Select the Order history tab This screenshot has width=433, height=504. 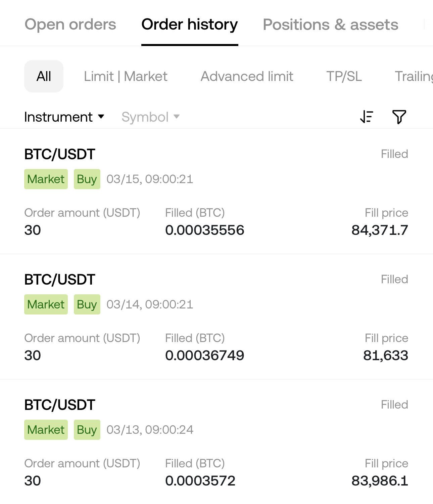190,25
